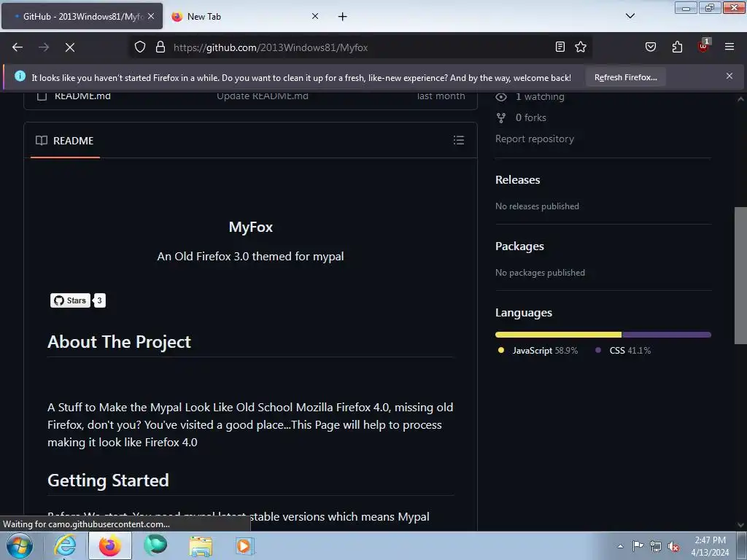Viewport: 747px width, 560px height.
Task: Click the 'last month' commit date
Action: pyautogui.click(x=441, y=96)
